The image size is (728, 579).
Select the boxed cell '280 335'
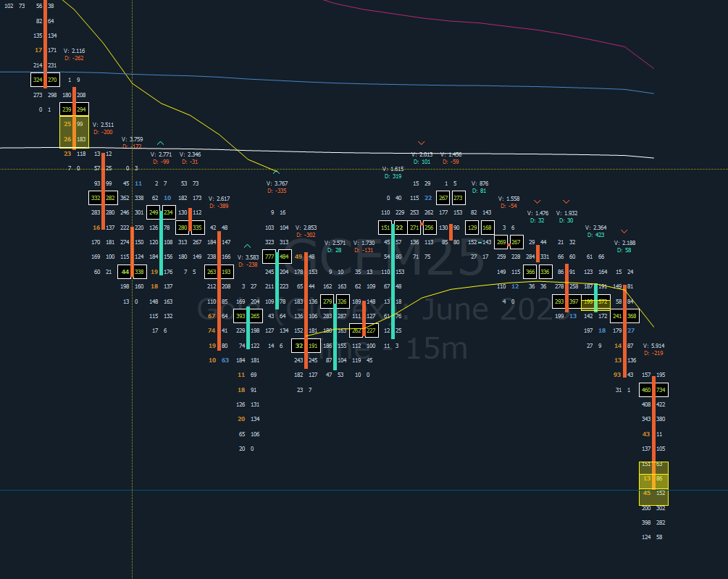pyautogui.click(x=190, y=228)
